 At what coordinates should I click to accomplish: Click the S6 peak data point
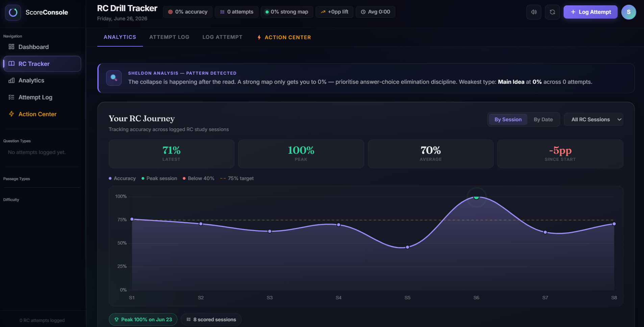476,197
